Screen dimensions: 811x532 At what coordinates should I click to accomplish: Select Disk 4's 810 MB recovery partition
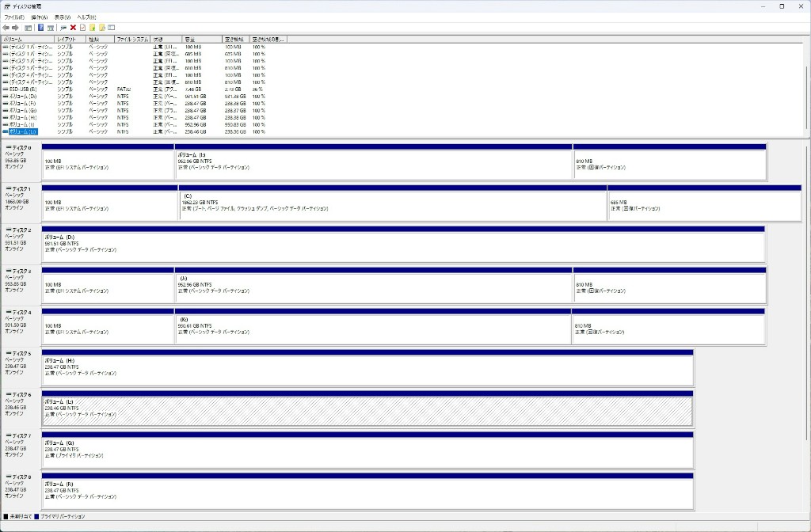[x=668, y=327]
